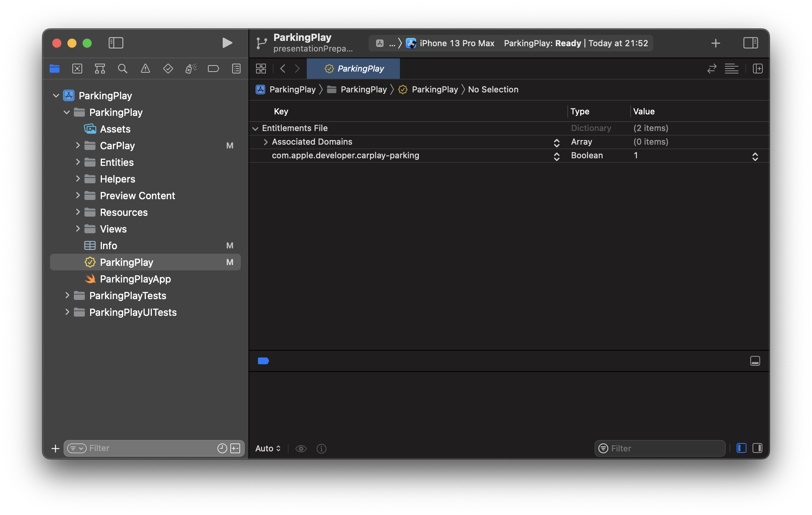This screenshot has width=812, height=515.
Task: Expand the Preview Content folder
Action: [x=78, y=195]
